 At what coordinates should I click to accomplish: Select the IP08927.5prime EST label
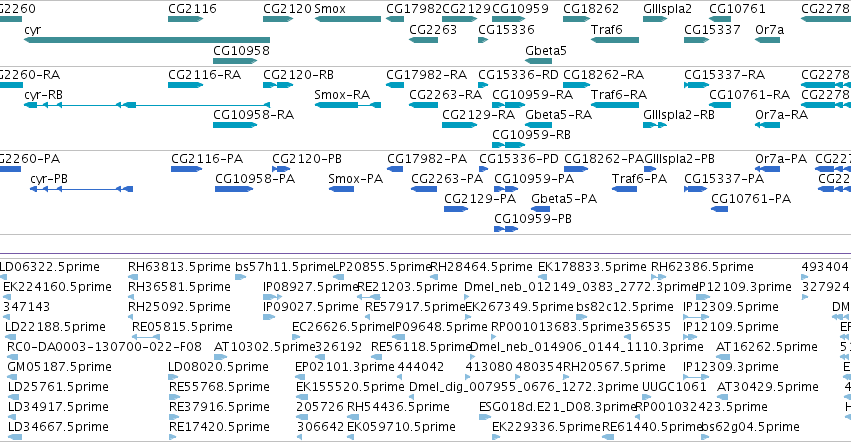[x=311, y=287]
